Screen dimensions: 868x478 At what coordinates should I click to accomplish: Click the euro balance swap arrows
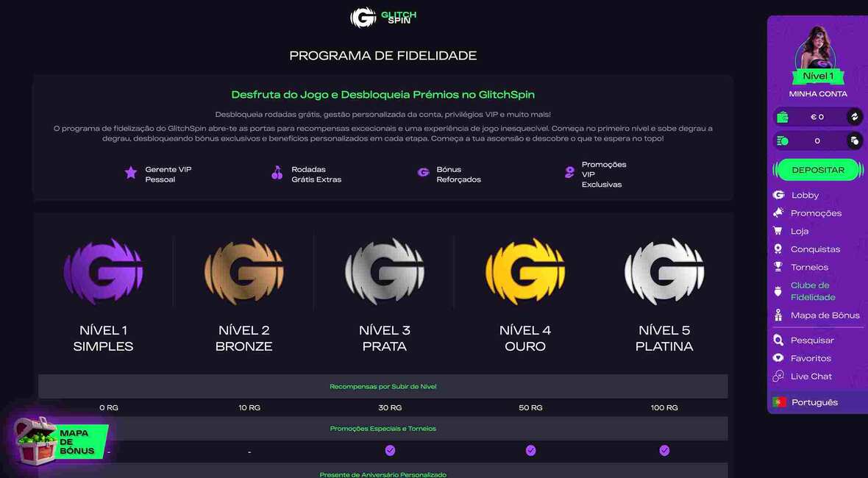pos(853,115)
